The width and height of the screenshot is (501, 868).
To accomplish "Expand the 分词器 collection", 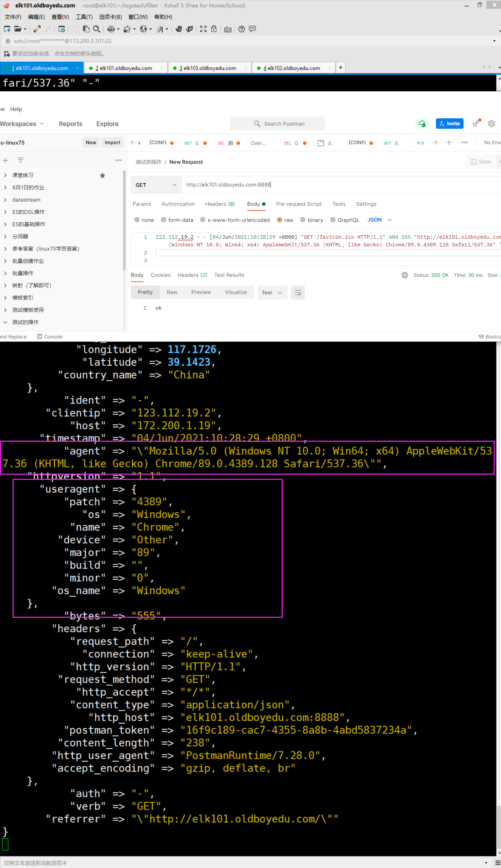I will pyautogui.click(x=5, y=237).
